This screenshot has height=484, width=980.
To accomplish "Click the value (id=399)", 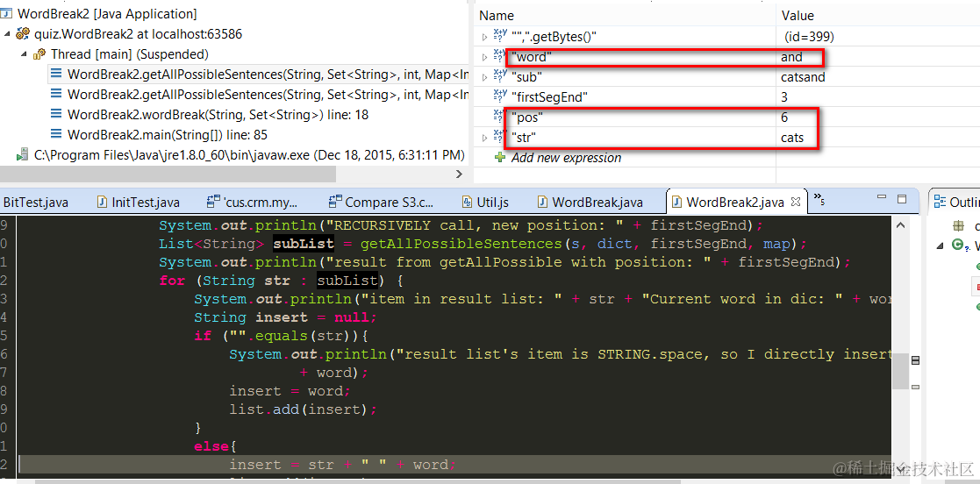I will click(x=810, y=37).
